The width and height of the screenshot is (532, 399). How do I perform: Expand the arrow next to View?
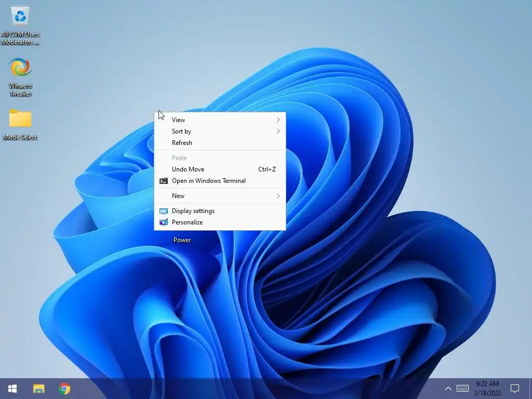[278, 120]
